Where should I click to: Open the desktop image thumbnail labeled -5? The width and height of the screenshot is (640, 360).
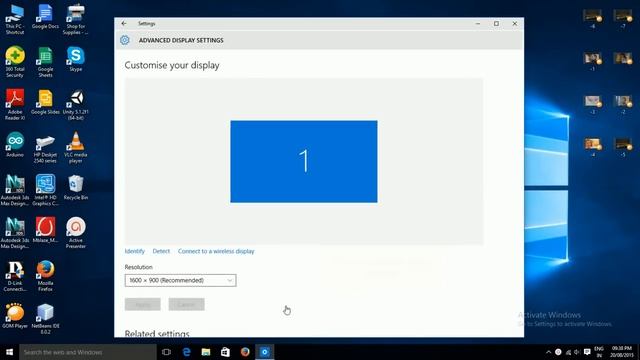coord(623,147)
